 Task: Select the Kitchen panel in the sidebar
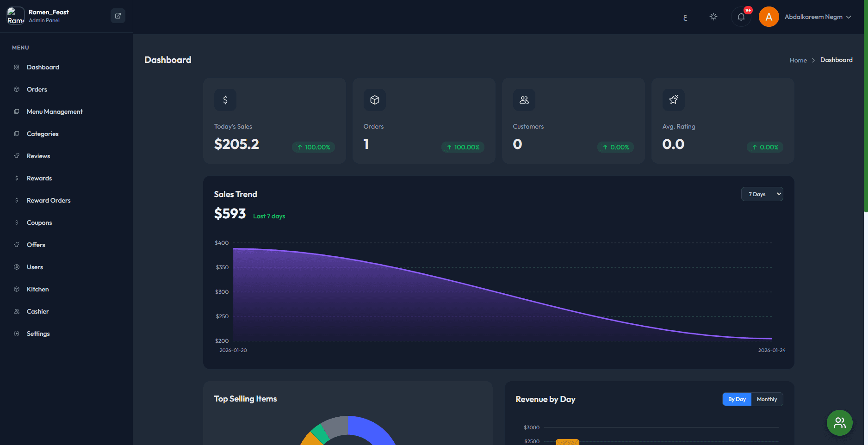pos(37,289)
